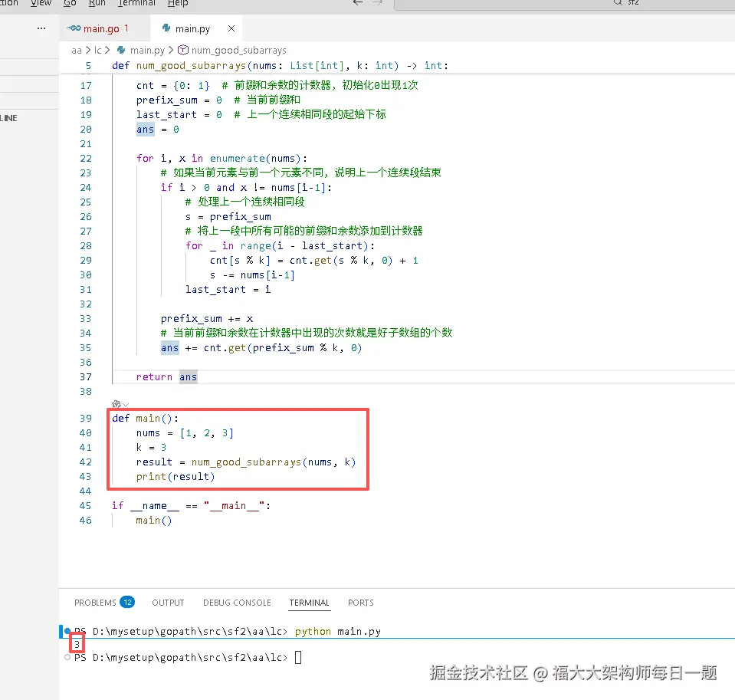Click the blue command decoration dot in terminal
The height and width of the screenshot is (700, 735).
tap(67, 631)
